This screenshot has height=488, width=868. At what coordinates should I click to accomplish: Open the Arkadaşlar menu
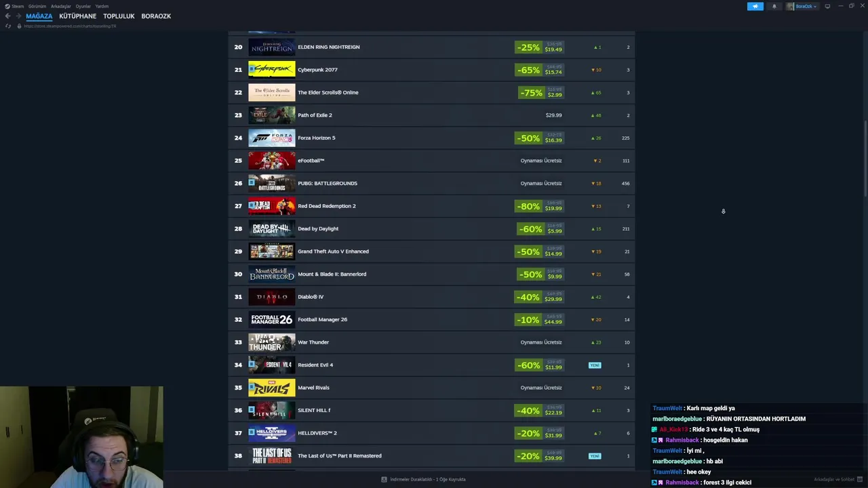point(61,6)
